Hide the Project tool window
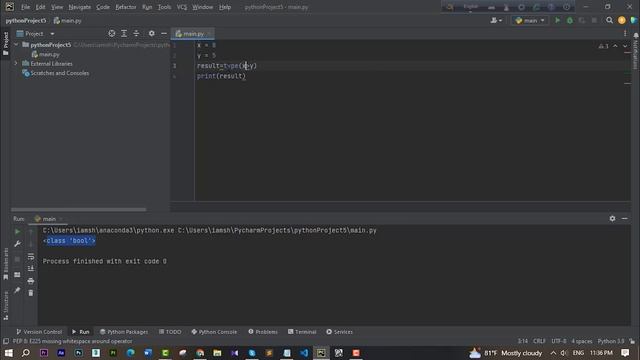Viewport: 640px width, 360px height. (164, 33)
